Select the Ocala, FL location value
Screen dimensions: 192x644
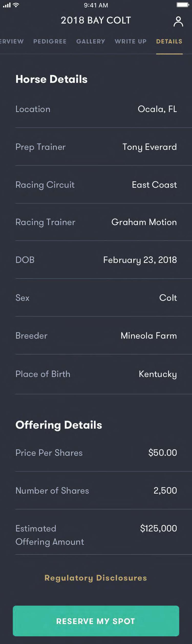tap(157, 109)
